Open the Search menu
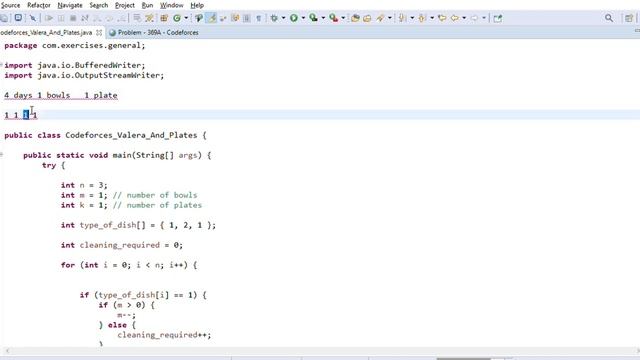The image size is (640, 360). point(99,5)
